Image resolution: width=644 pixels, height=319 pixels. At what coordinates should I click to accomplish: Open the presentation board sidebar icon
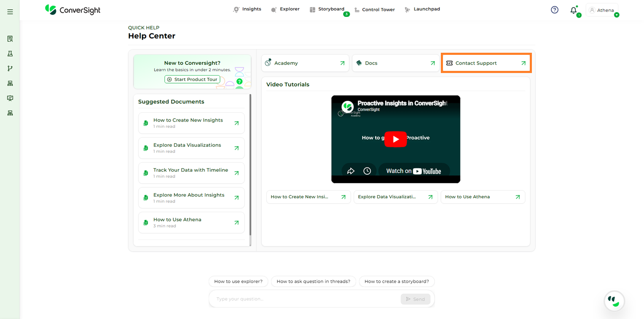pos(10,98)
